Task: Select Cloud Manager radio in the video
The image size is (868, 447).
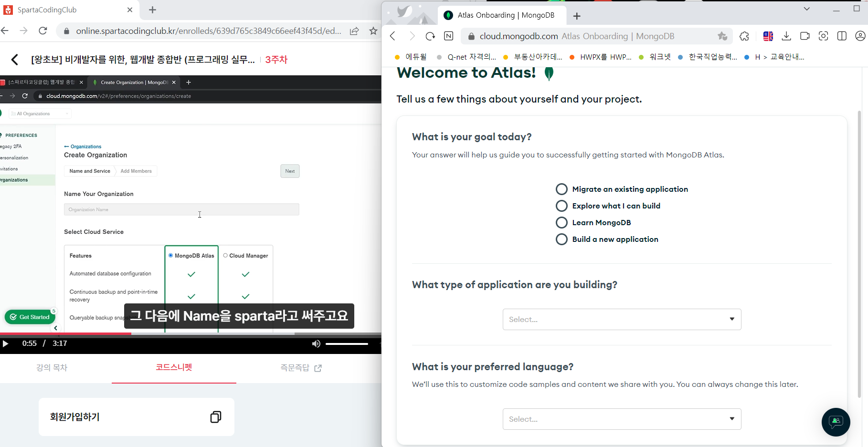Action: point(225,256)
